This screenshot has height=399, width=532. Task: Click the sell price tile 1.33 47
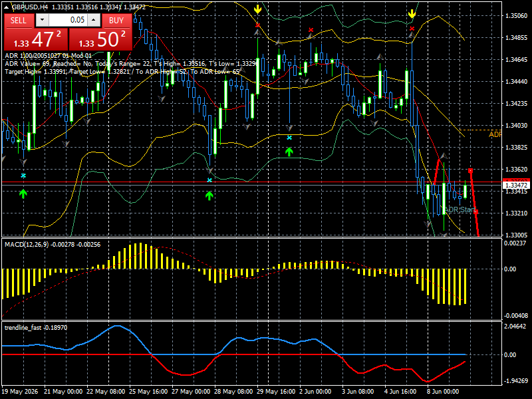click(x=36, y=39)
